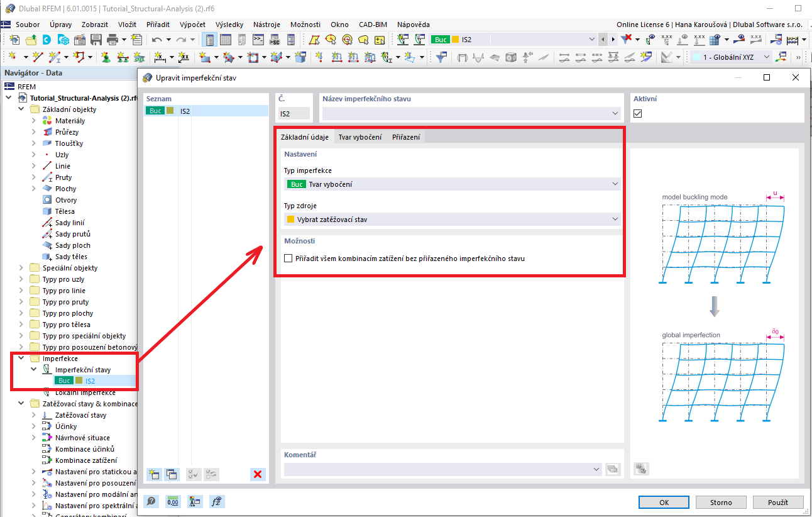The width and height of the screenshot is (812, 517).
Task: Delete imperfection case IS2 with the red X
Action: click(257, 474)
